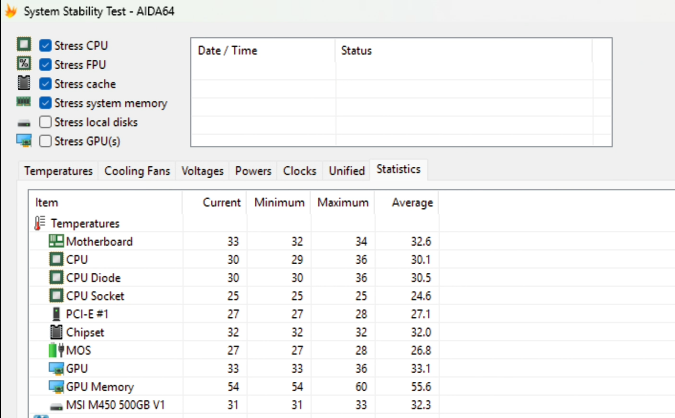Open the Clocks tab
Viewport: 675px width, 418px height.
point(300,171)
